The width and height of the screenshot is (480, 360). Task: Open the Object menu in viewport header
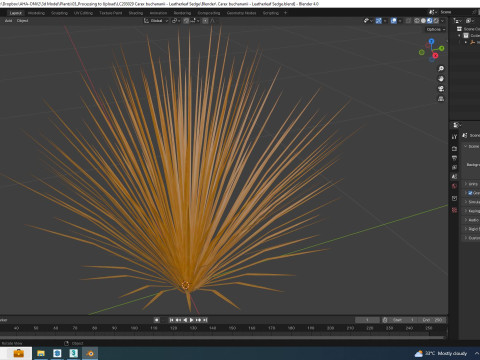pos(22,21)
